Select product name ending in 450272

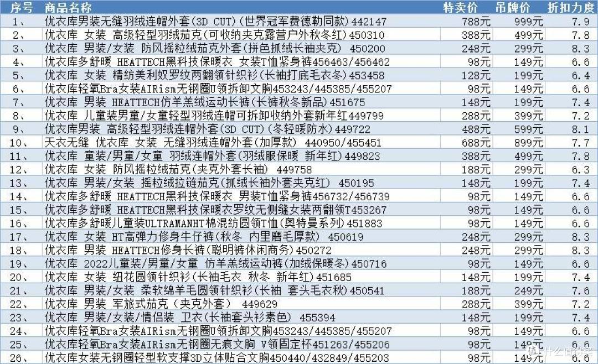188,251
